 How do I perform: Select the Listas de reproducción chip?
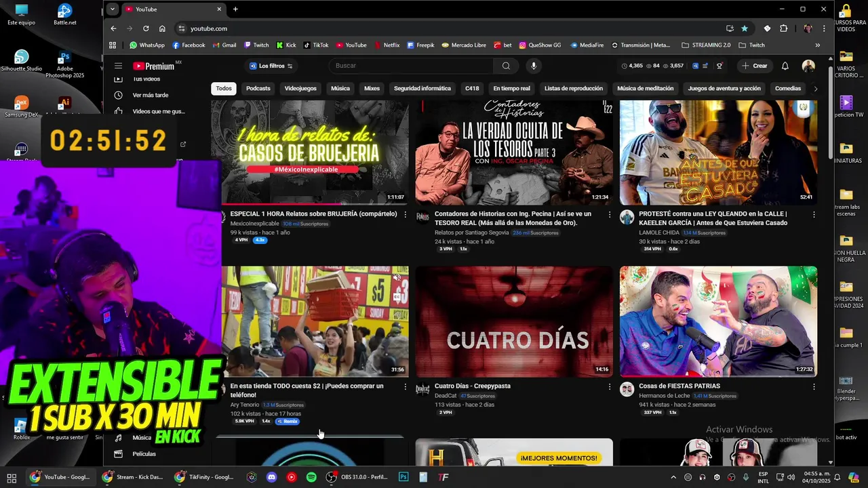click(x=574, y=88)
